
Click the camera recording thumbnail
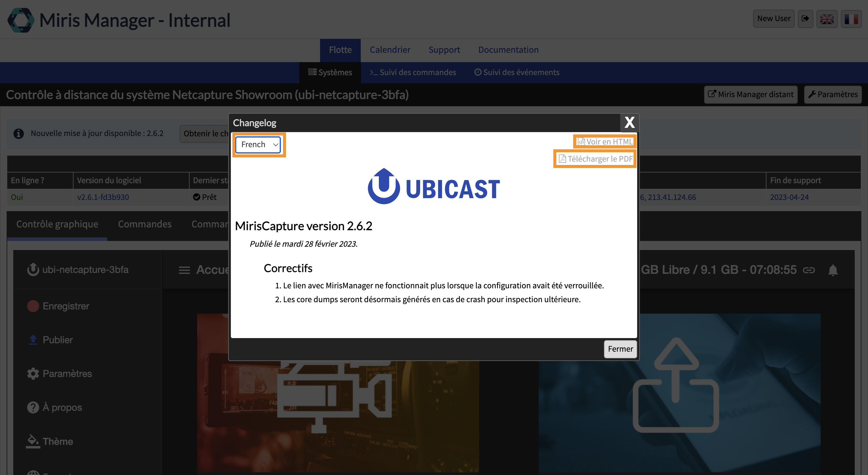[338, 393]
